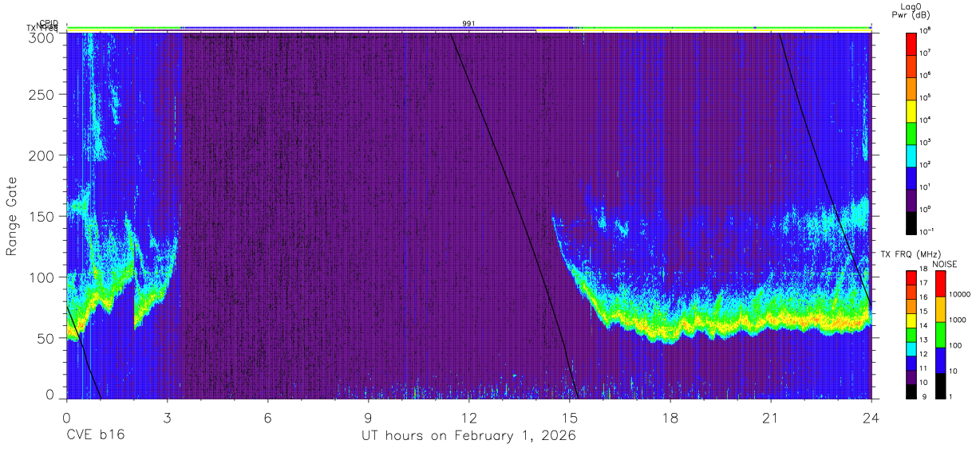The width and height of the screenshot is (980, 452).
Task: Click the x-axis tick label '15'
Action: pos(570,417)
